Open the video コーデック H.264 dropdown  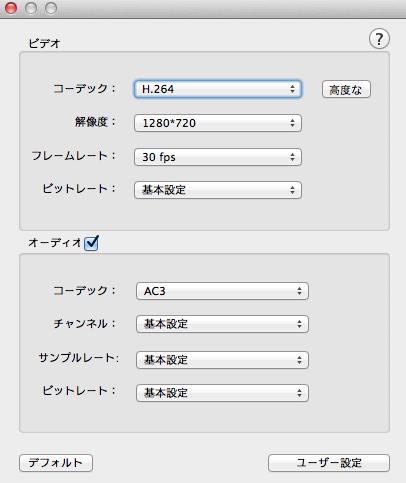pyautogui.click(x=218, y=89)
